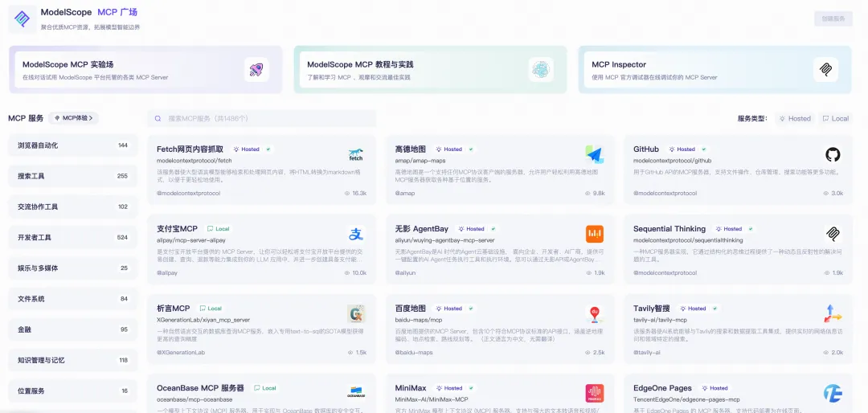The width and height of the screenshot is (868, 413).
Task: Focus the 搜索MCP服务 search field
Action: tap(262, 118)
